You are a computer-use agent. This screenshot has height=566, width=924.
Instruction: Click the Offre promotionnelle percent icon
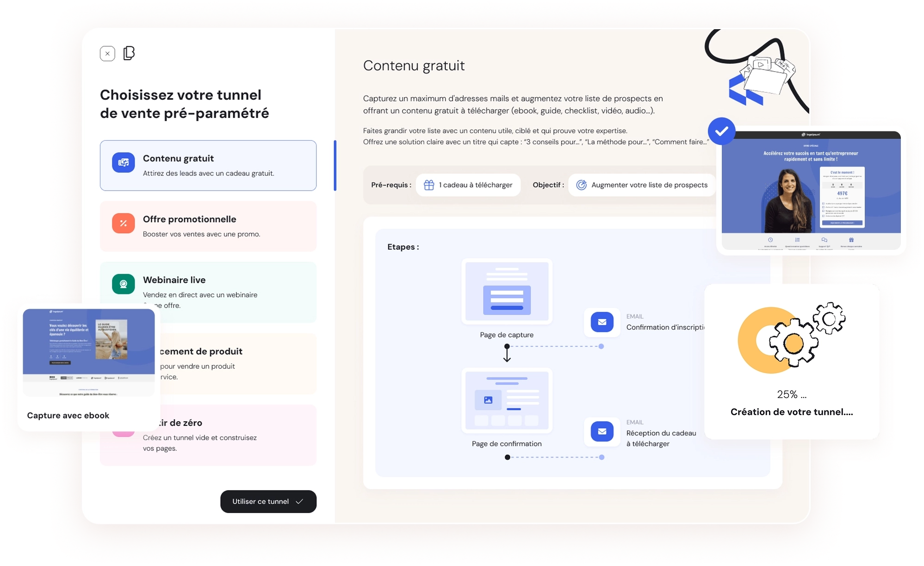pos(123,223)
